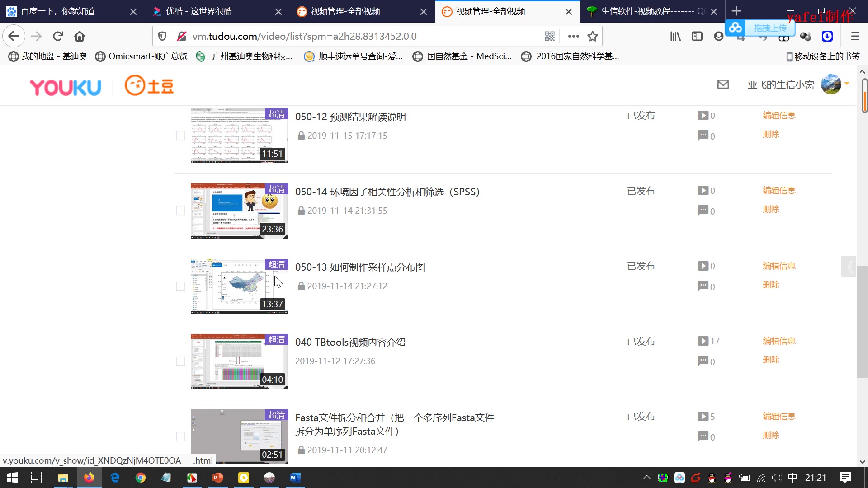Expand the collapsed right side panel
868x488 pixels.
click(x=849, y=267)
